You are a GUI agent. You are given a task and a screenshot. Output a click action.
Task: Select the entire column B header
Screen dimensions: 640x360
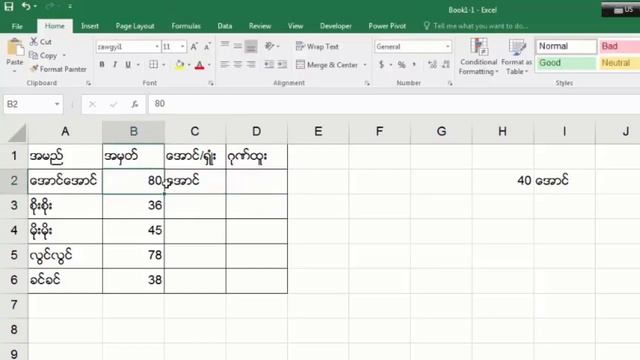coord(133,131)
